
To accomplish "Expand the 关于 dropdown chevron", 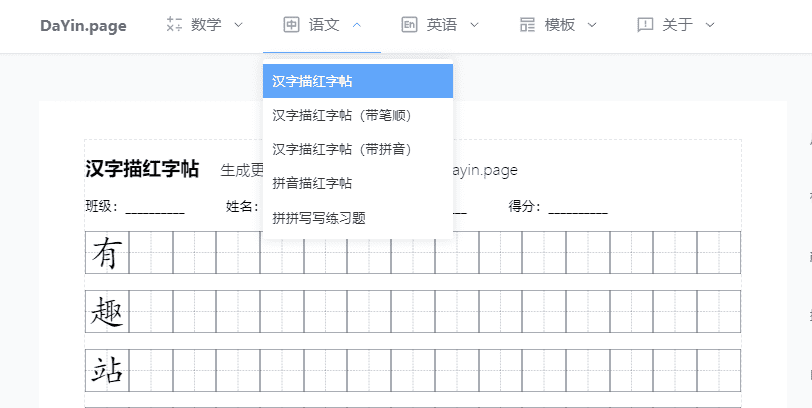I will 710,25.
